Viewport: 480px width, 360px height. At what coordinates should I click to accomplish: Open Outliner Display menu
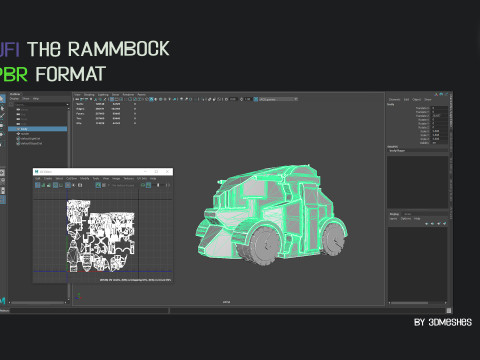point(14,99)
